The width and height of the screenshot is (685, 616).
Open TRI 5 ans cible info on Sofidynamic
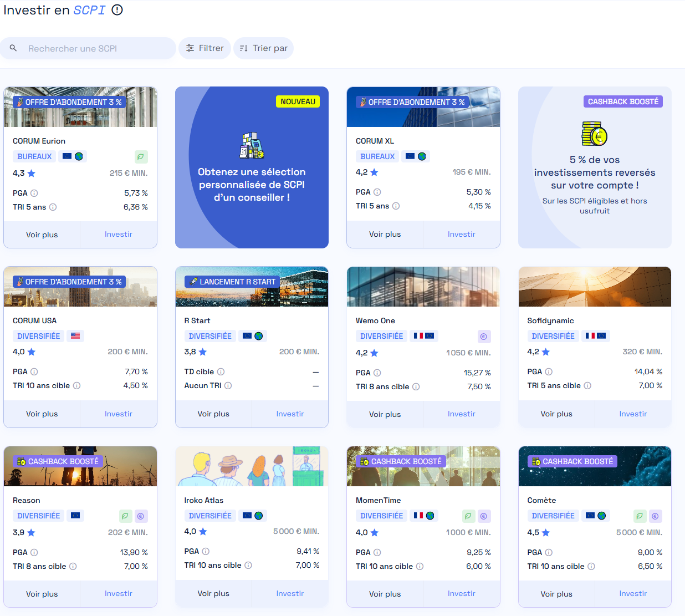click(587, 385)
